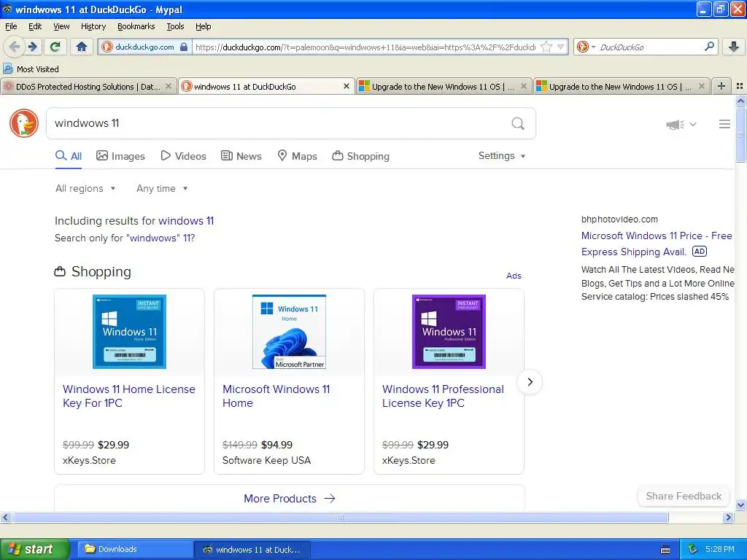Close the DDoS Protected Hosting Solutions tab
747x560 pixels.
169,86
